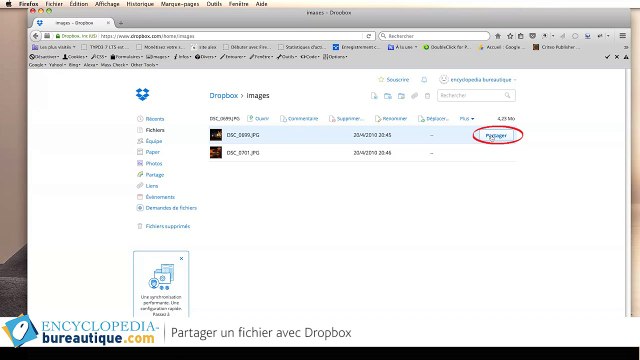Click Déplacer in the file action bar
640x360 pixels.
click(433, 118)
